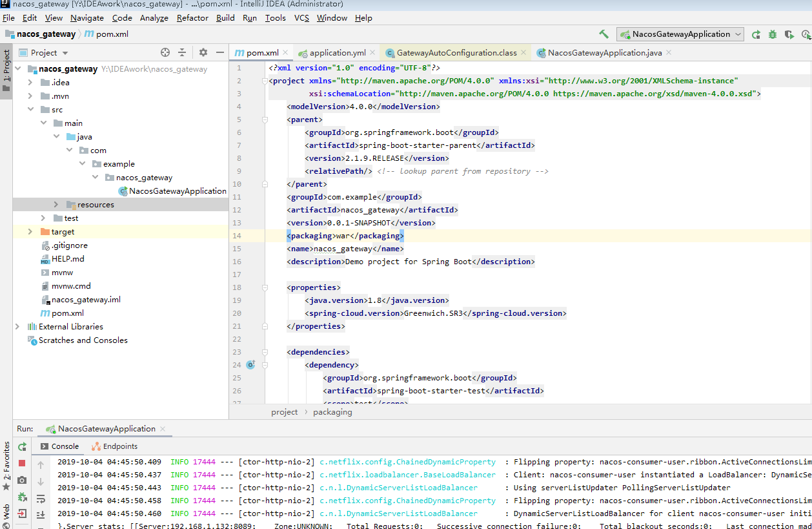Switch to application.yml editor tab
The image size is (812, 529).
pyautogui.click(x=336, y=53)
